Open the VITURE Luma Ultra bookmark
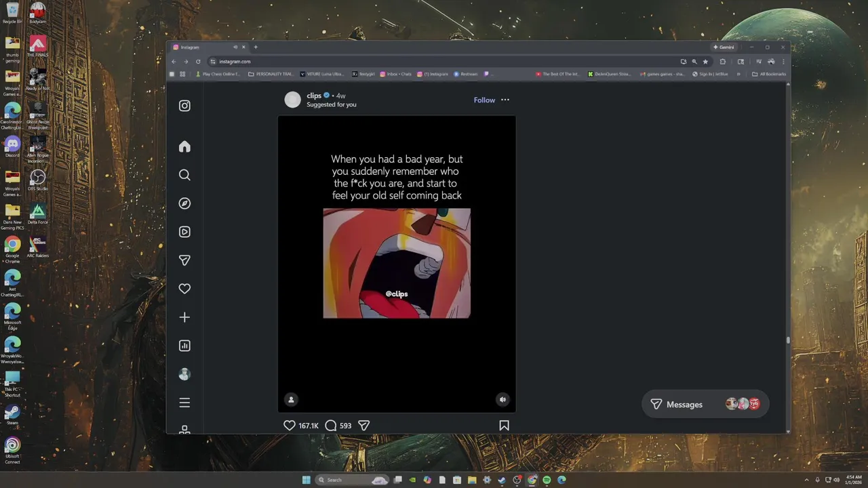This screenshot has height=488, width=868. pos(323,74)
